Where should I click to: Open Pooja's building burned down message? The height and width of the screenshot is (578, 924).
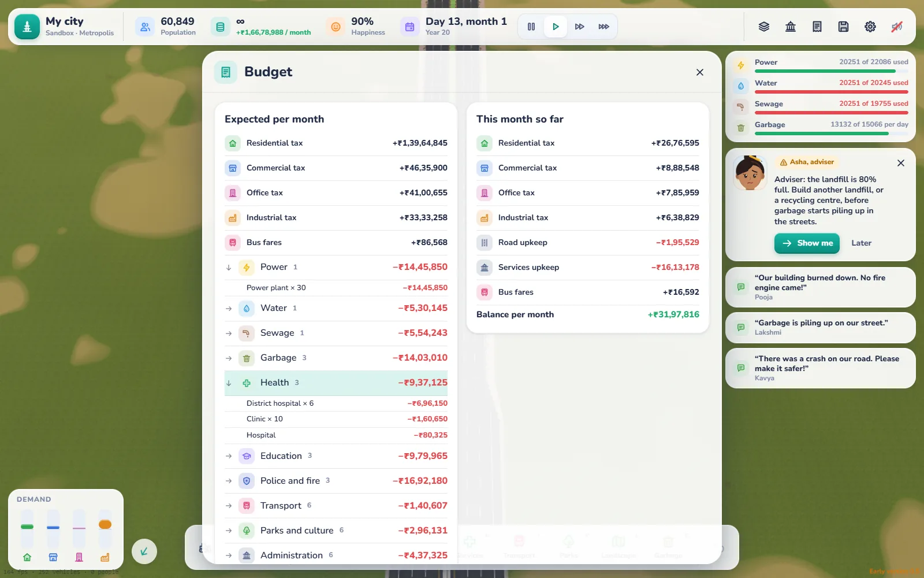tap(821, 287)
